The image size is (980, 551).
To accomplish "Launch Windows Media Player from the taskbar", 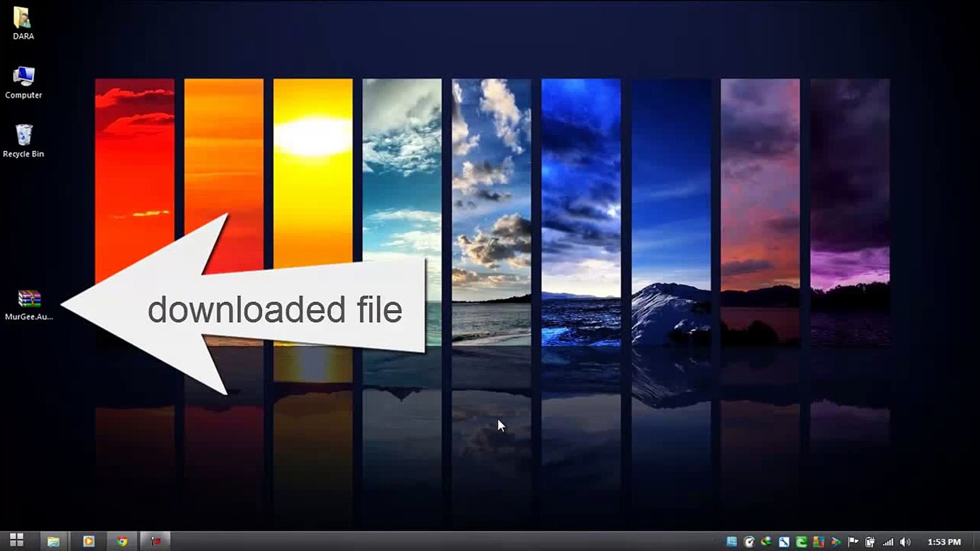I will (88, 541).
